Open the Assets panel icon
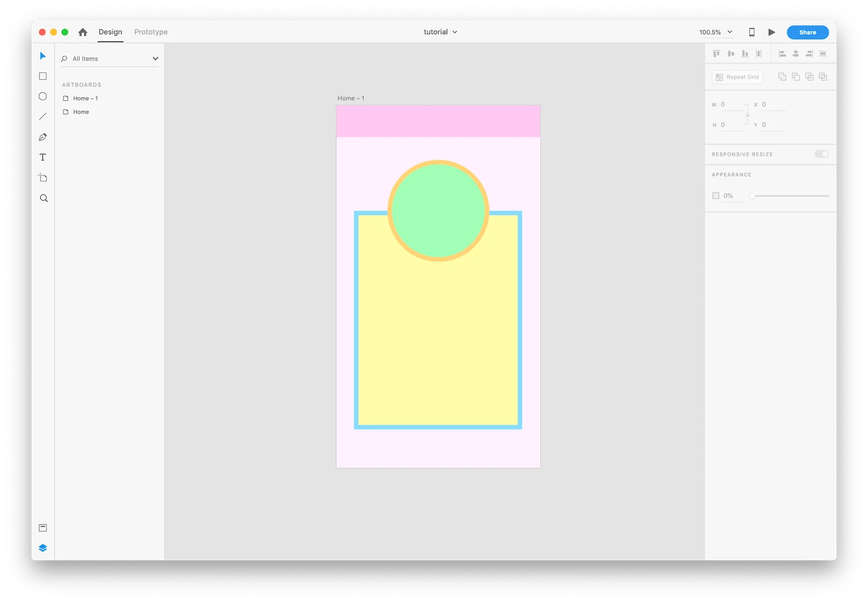The height and width of the screenshot is (602, 868). 43,528
